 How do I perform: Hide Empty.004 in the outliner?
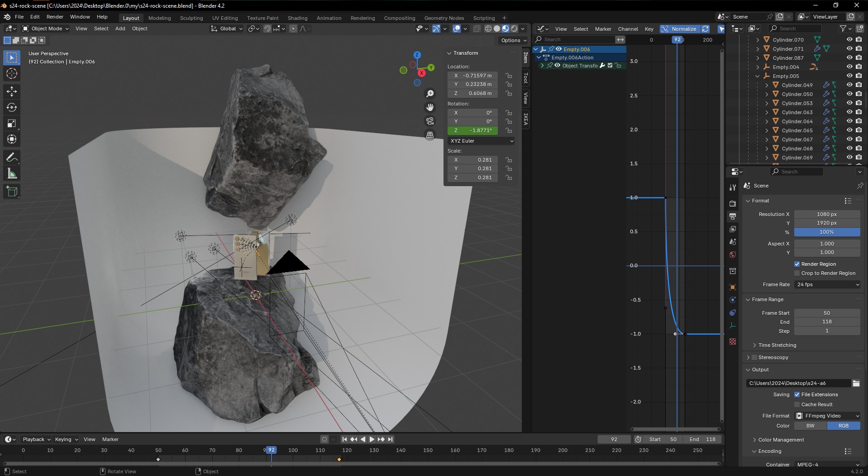849,67
